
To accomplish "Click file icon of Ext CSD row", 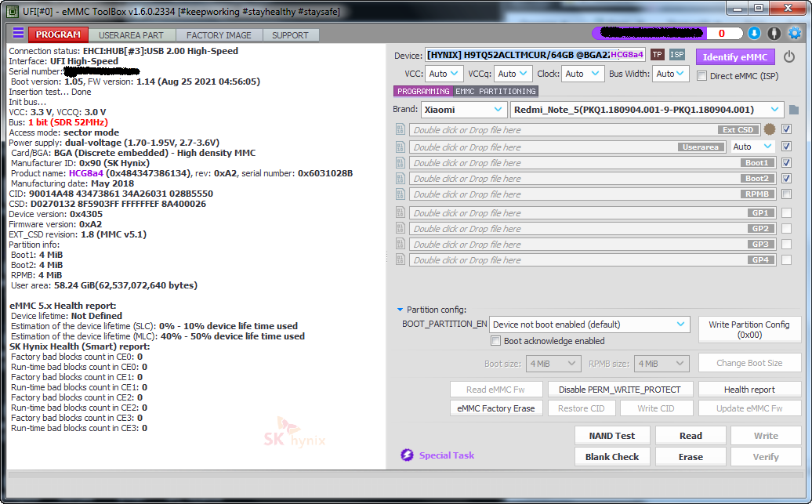I will [x=401, y=129].
